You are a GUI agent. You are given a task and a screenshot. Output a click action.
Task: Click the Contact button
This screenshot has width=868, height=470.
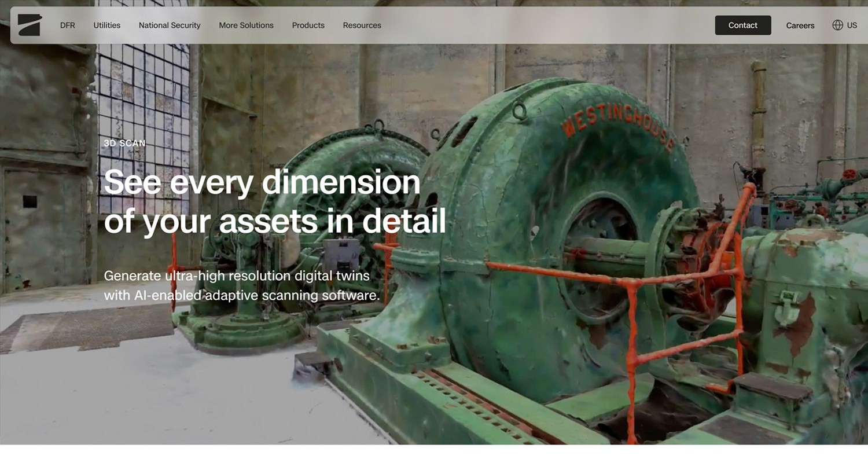coord(742,25)
